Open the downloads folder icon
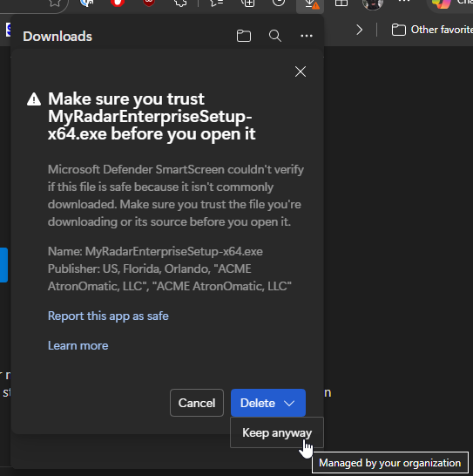 [244, 36]
